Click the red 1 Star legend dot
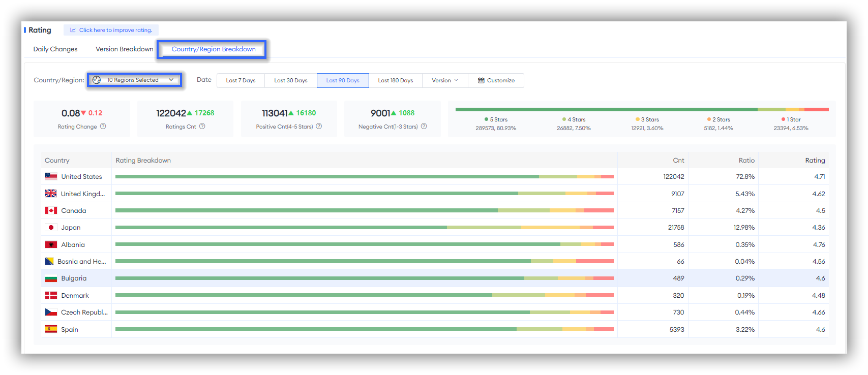This screenshot has height=375, width=868. (783, 119)
